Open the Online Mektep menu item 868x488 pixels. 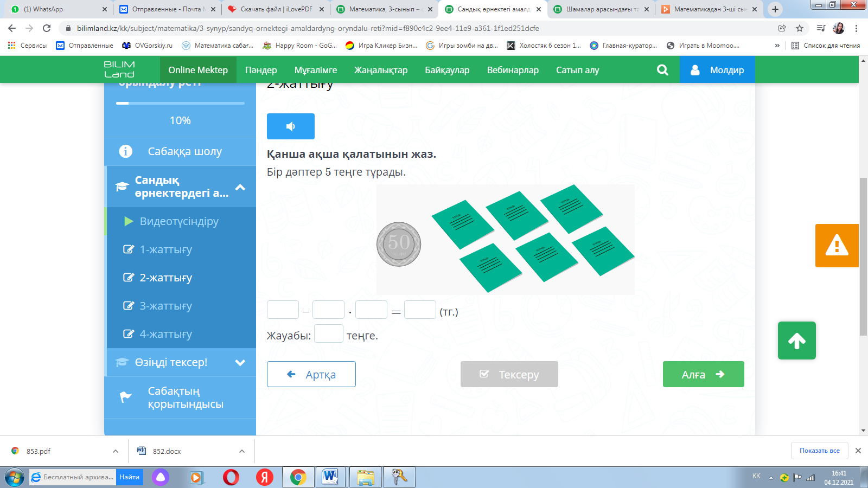pyautogui.click(x=198, y=70)
